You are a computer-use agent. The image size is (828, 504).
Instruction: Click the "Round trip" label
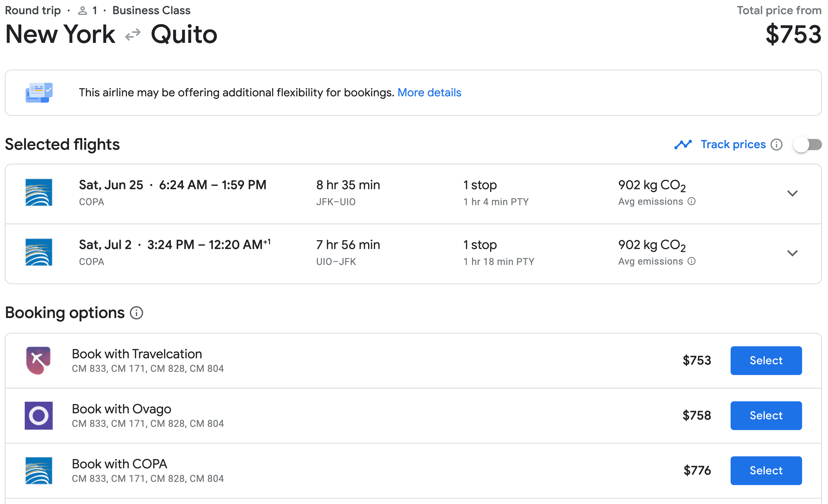tap(33, 10)
